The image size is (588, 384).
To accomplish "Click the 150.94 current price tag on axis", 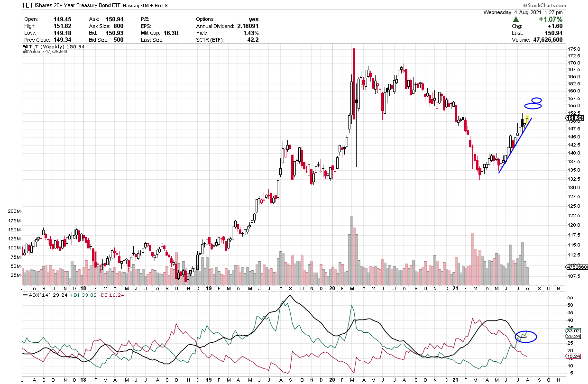I will [574, 118].
